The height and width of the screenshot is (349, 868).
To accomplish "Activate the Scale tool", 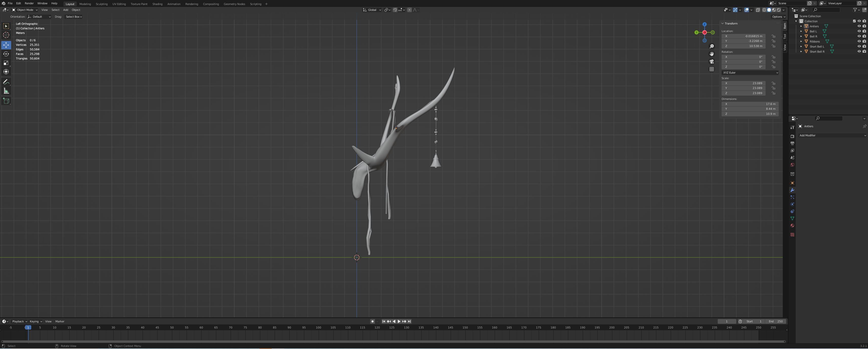I will click(6, 63).
